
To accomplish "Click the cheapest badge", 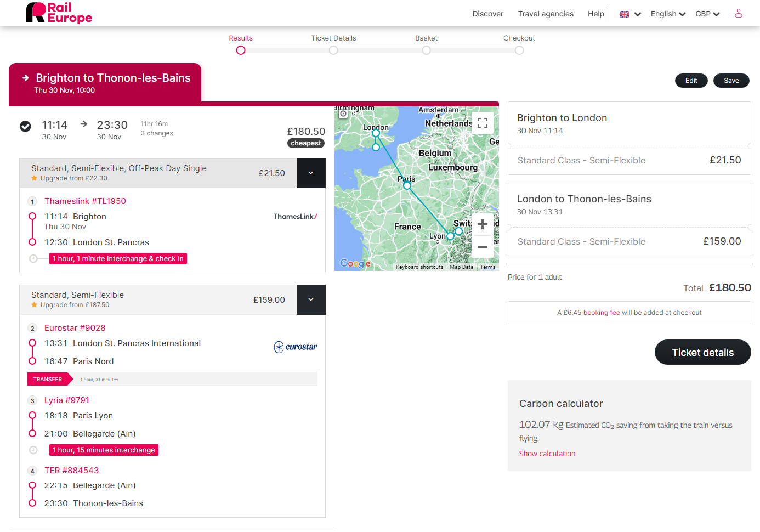I will coord(306,143).
